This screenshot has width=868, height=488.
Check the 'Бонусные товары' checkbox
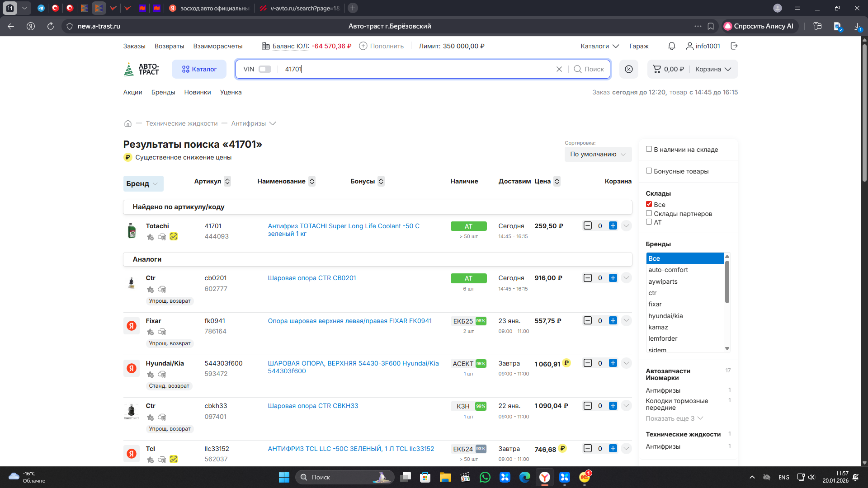tap(649, 171)
